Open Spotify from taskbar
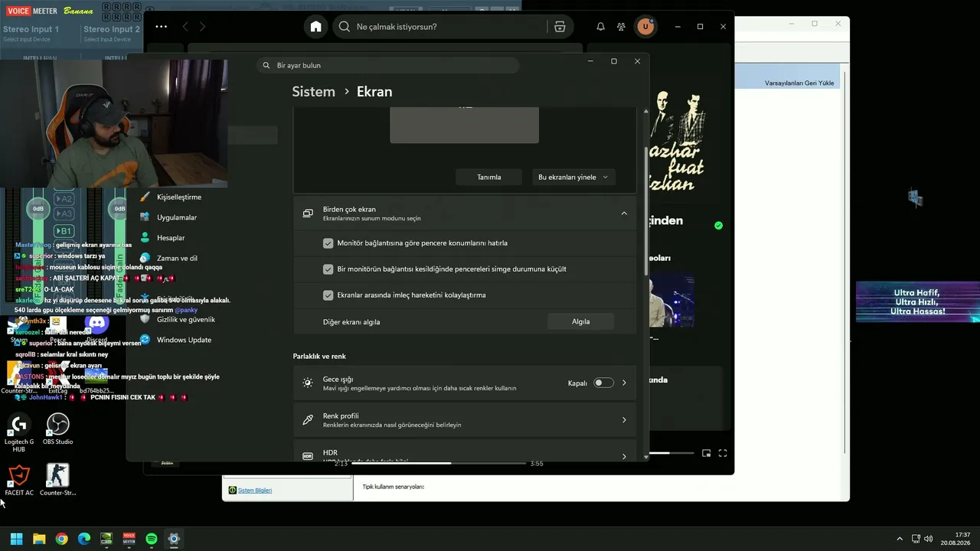The image size is (980, 551). point(152,539)
